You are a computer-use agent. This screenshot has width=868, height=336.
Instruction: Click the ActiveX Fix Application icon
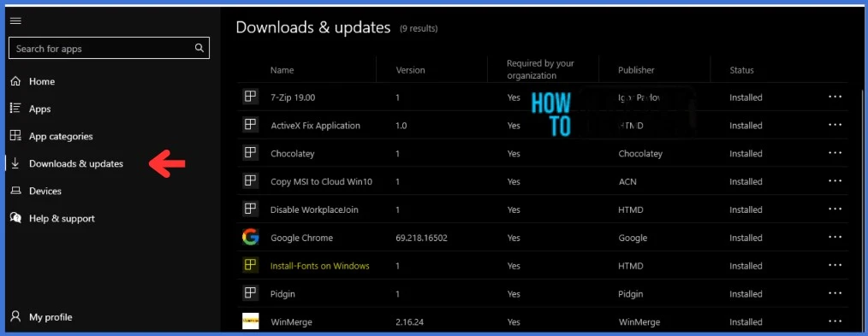click(x=250, y=125)
